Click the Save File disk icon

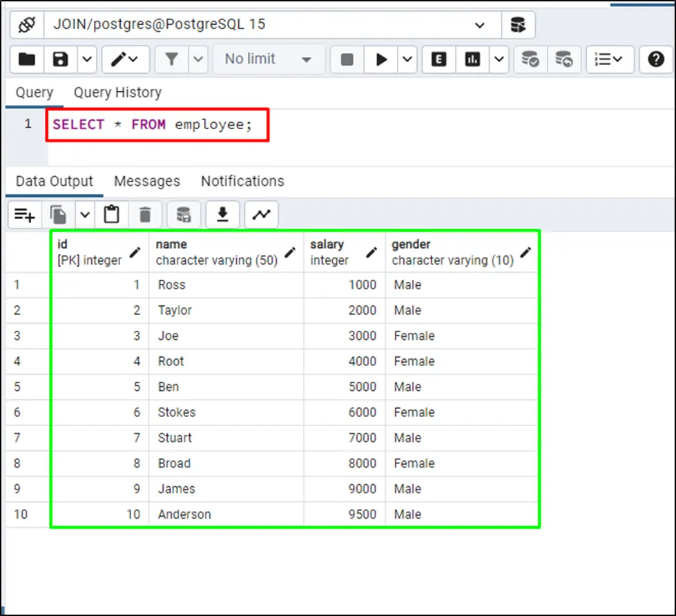60,59
